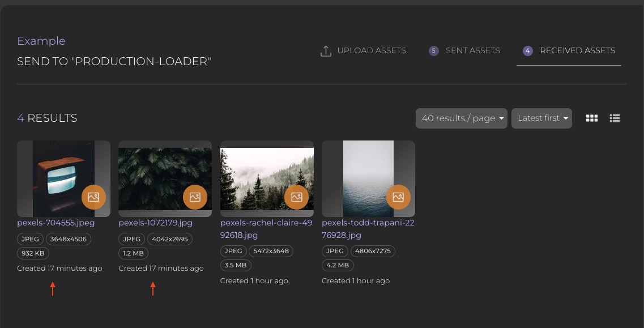Click image badge on pexels-1072179 thumbnail
The image size is (644, 328).
pos(195,197)
